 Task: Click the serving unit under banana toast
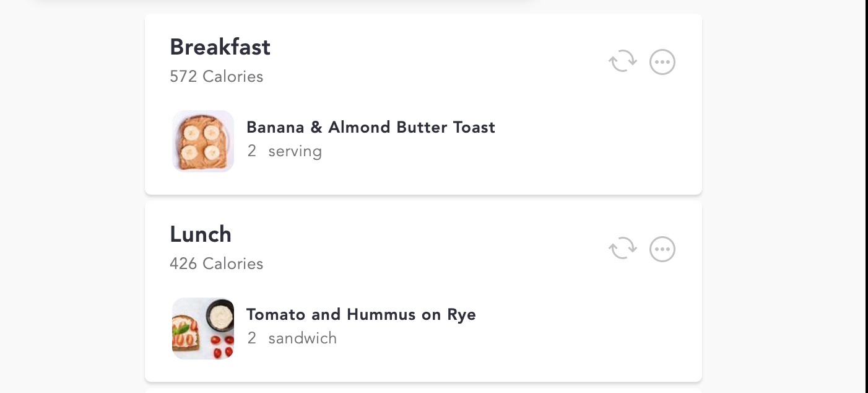coord(295,151)
